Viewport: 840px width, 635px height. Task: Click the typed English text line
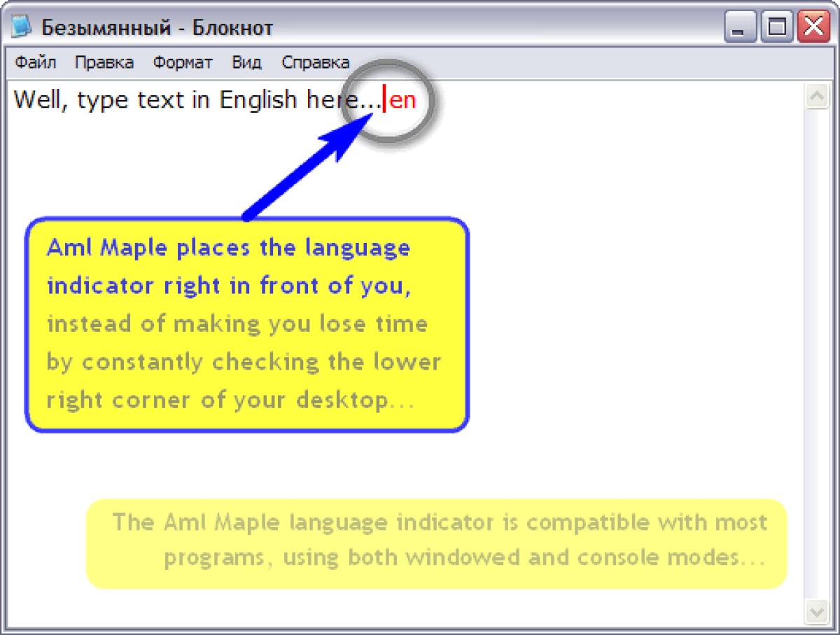(175, 99)
